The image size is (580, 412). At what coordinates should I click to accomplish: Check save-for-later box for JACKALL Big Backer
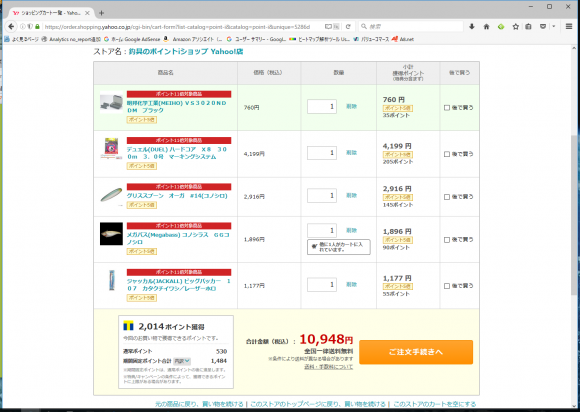click(x=447, y=286)
